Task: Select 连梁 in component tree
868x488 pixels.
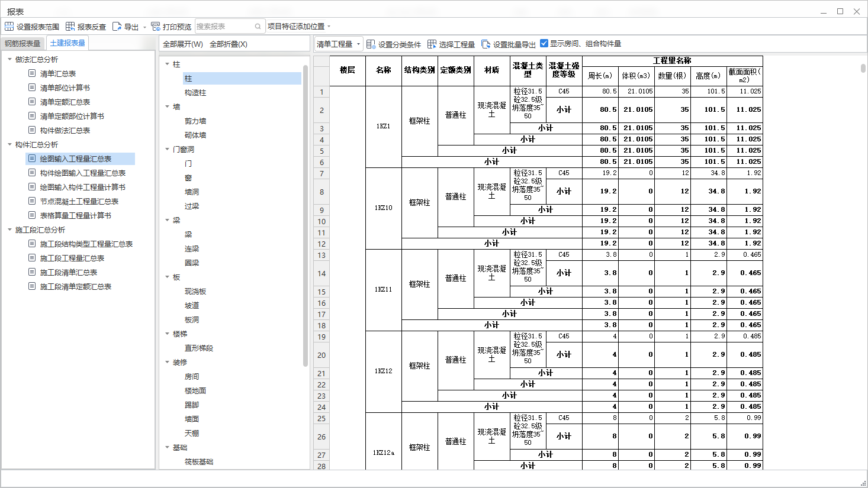Action: [x=192, y=249]
